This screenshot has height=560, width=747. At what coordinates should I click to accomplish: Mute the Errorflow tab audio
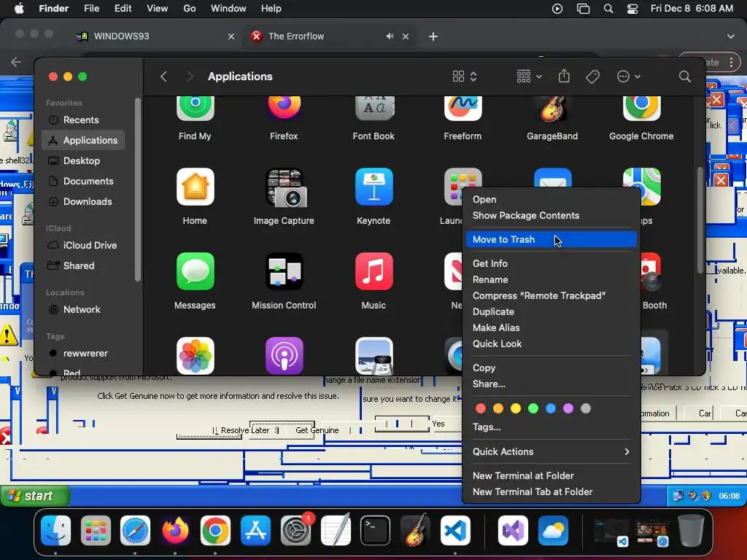tap(390, 36)
